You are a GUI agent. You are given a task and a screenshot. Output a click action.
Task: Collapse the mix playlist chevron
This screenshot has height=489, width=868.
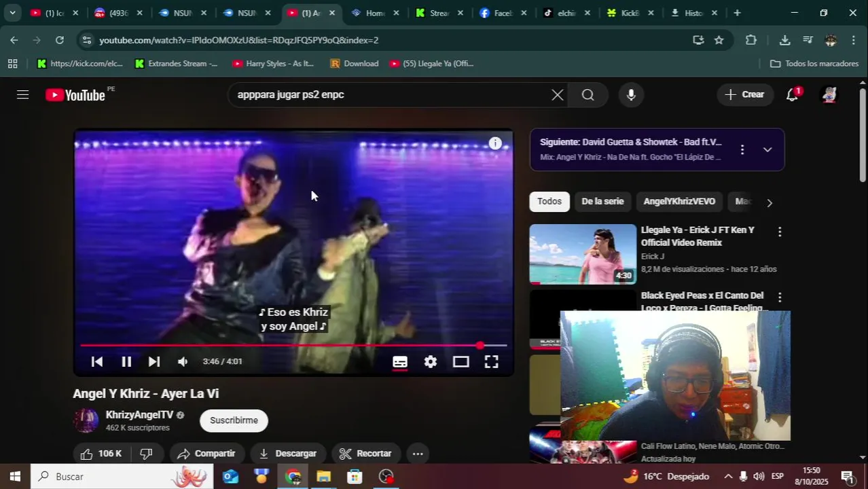point(767,149)
